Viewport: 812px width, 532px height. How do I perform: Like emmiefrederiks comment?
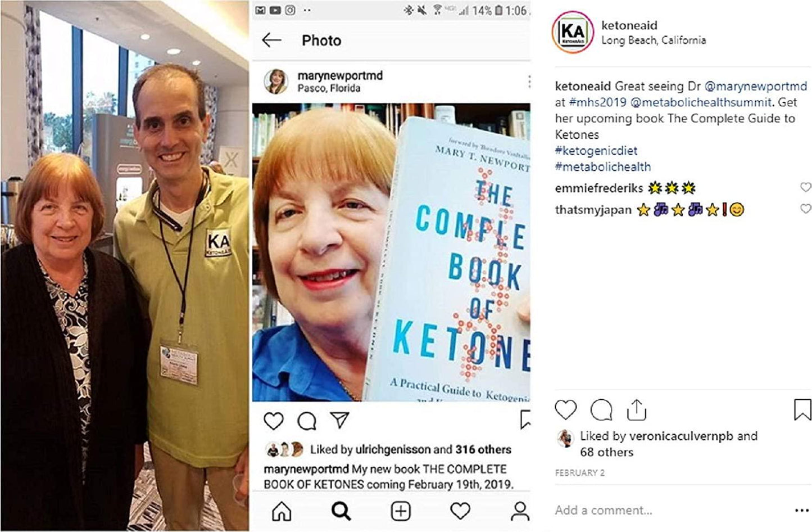[806, 187]
